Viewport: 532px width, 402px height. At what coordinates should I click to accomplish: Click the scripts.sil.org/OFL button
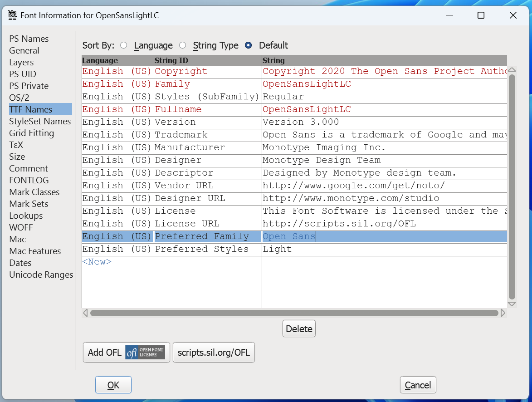[x=214, y=353]
